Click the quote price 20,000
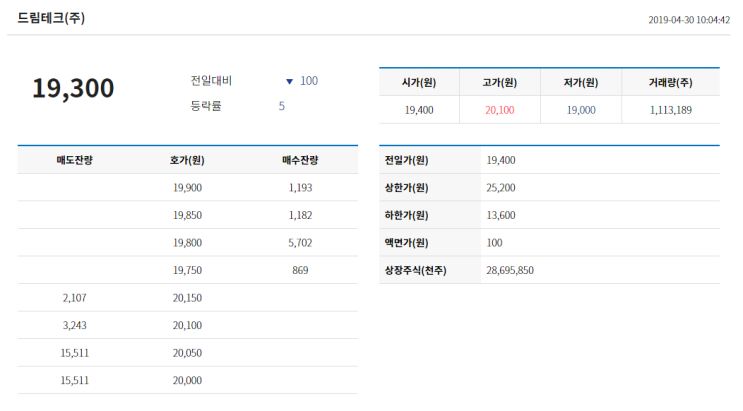The width and height of the screenshot is (743, 411). (x=187, y=380)
